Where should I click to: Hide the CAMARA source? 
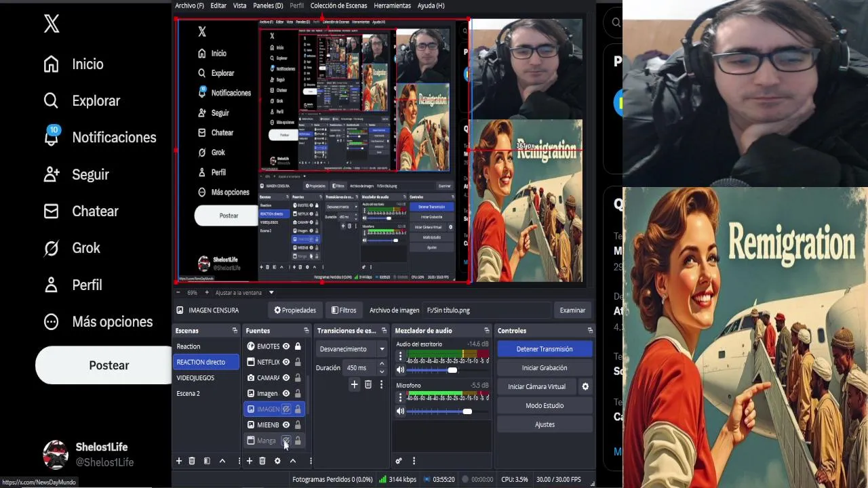coord(286,378)
